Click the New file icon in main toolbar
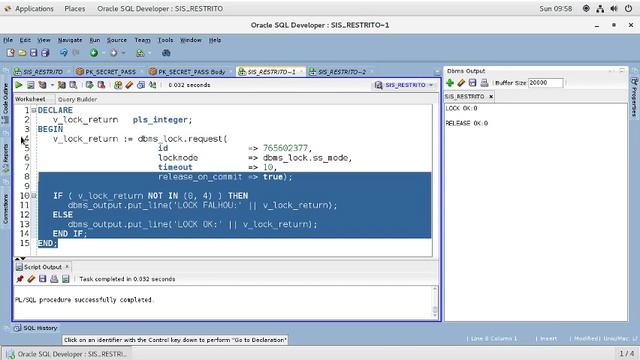Image resolution: width=640 pixels, height=360 pixels. (x=11, y=53)
